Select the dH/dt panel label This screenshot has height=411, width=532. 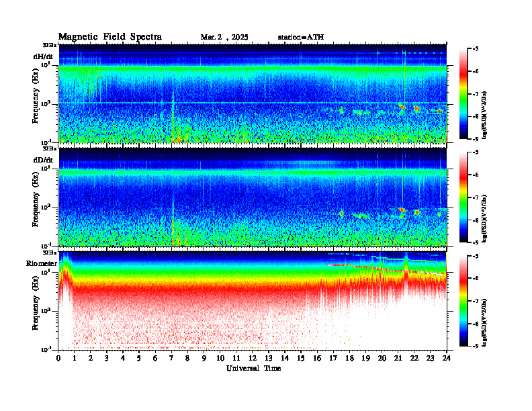(43, 56)
